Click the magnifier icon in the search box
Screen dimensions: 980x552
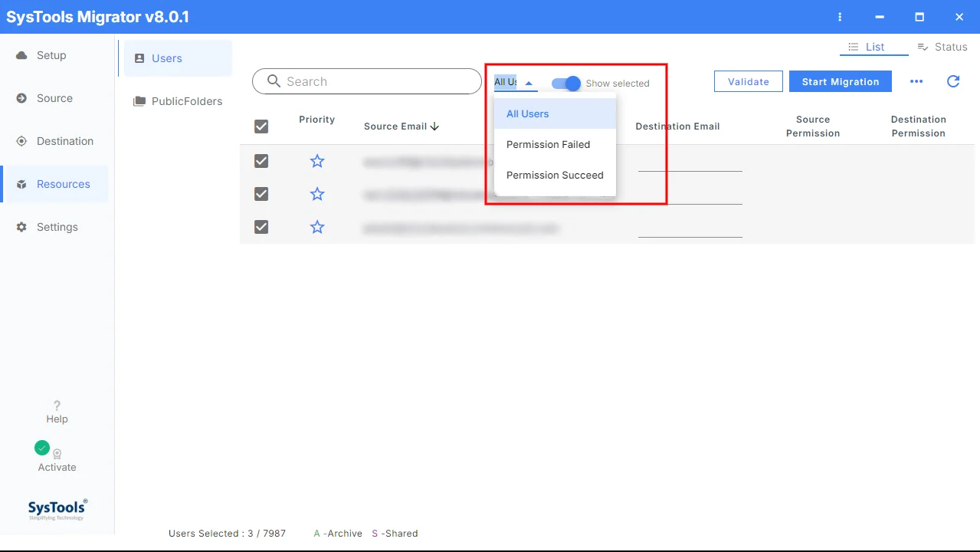(274, 81)
